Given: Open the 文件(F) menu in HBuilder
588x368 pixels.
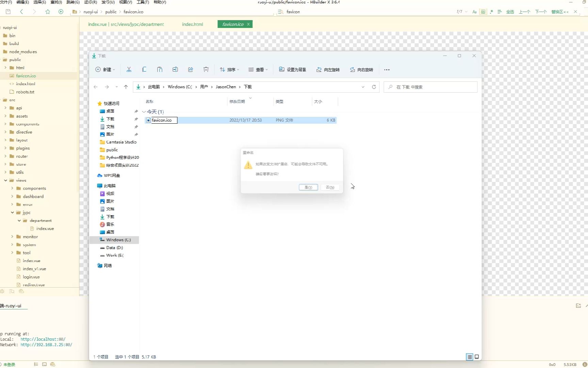Looking at the screenshot, I should tap(6, 2).
